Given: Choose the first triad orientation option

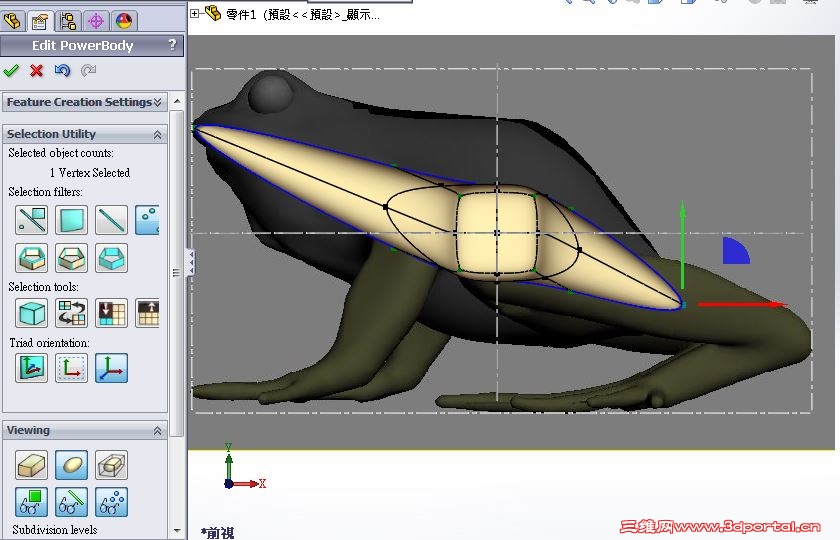Looking at the screenshot, I should coord(32,368).
